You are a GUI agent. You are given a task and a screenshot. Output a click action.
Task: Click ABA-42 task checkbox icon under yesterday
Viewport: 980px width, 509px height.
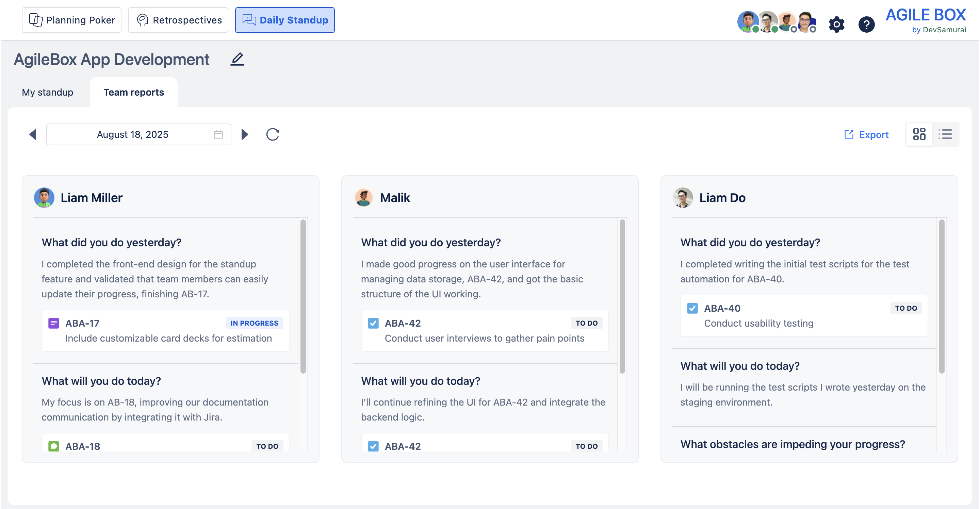point(373,323)
